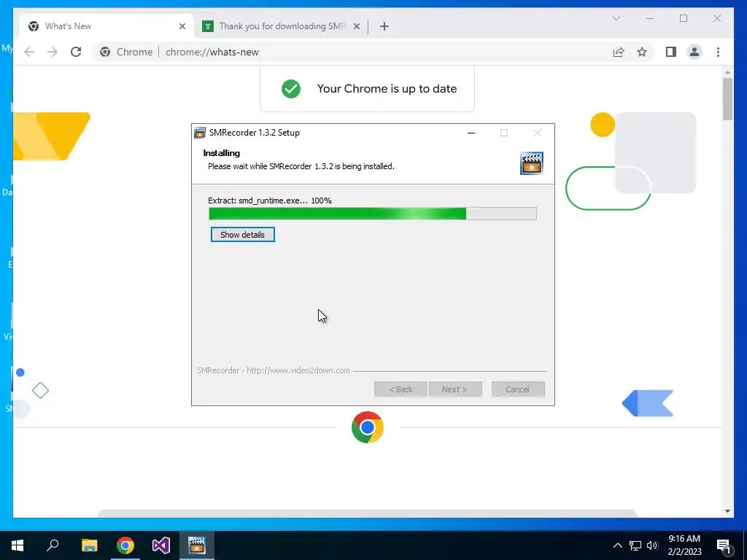The image size is (747, 560).
Task: Minimize the SMRecorder Setup window
Action: [471, 133]
